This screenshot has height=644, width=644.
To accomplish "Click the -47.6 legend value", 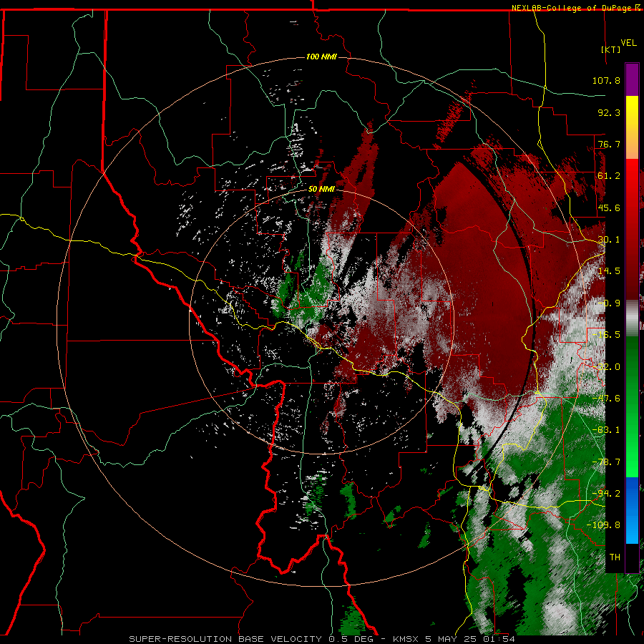I will [x=606, y=399].
